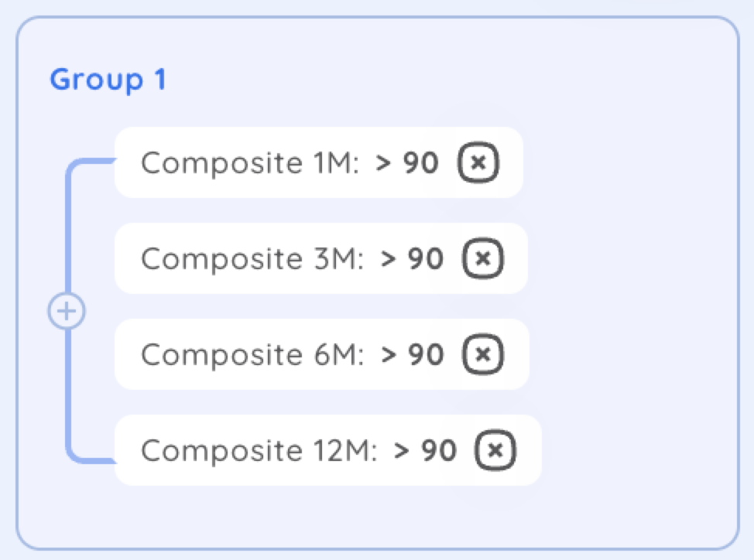The height and width of the screenshot is (560, 754).
Task: Remove the Composite 1M filter
Action: (x=478, y=162)
